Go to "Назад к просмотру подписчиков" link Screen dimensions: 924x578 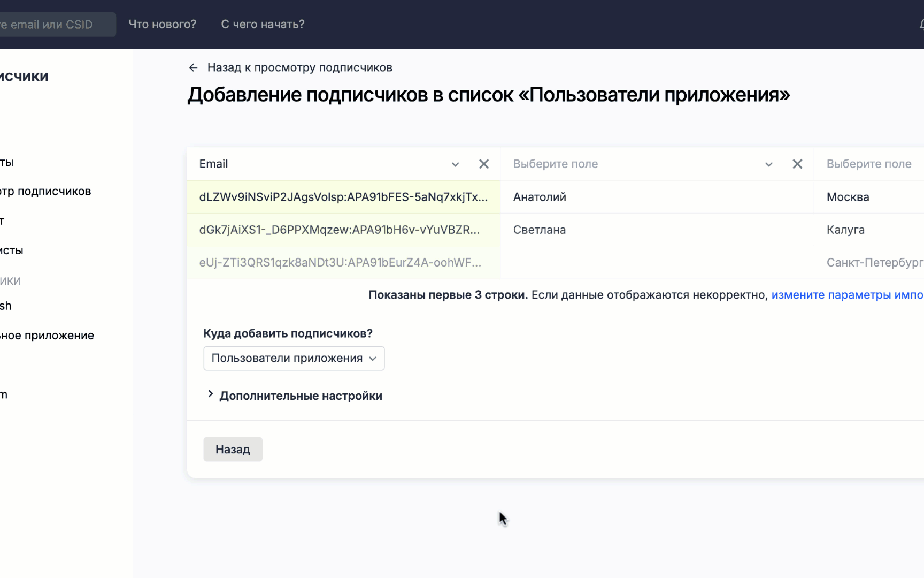(x=299, y=67)
